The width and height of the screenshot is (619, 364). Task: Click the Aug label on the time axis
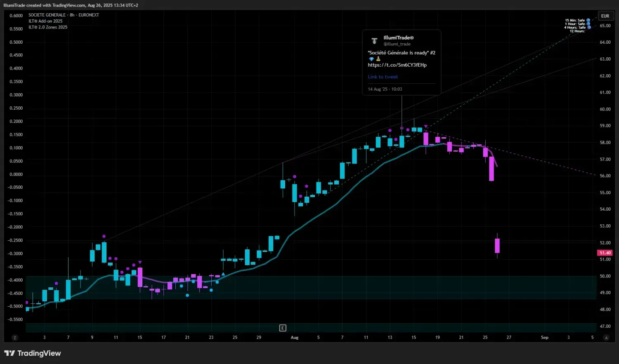(x=294, y=338)
